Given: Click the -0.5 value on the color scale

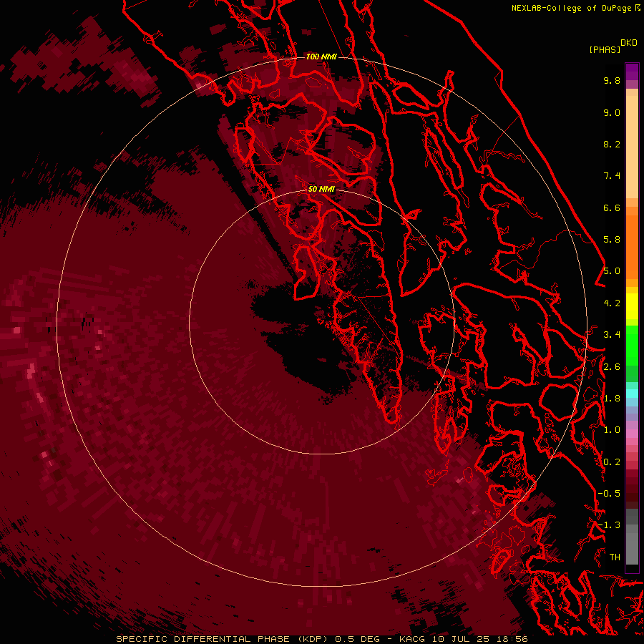Looking at the screenshot, I should (609, 494).
